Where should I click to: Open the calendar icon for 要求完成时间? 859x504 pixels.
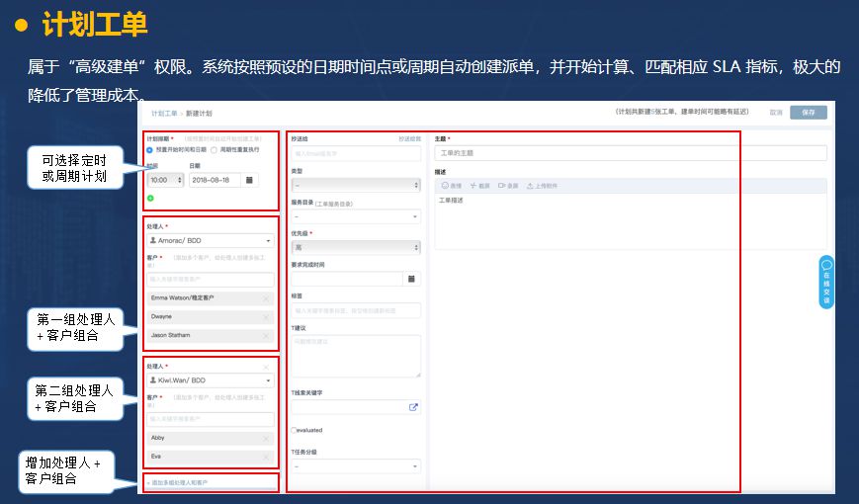(x=411, y=279)
